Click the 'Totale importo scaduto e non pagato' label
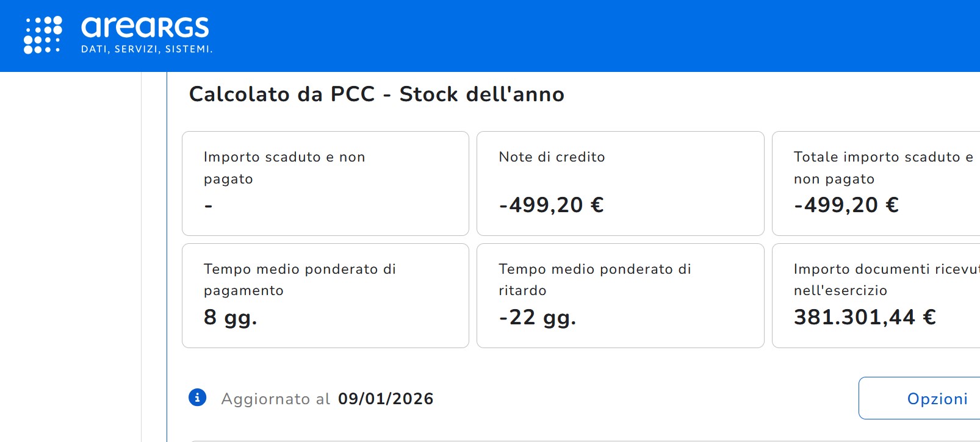The height and width of the screenshot is (442, 980). (x=883, y=168)
